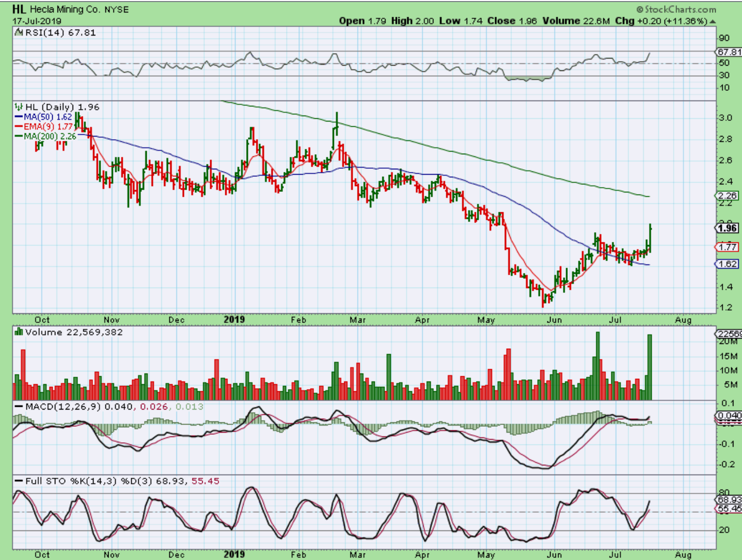Click the 1.77 EMA axis tag

(727, 247)
